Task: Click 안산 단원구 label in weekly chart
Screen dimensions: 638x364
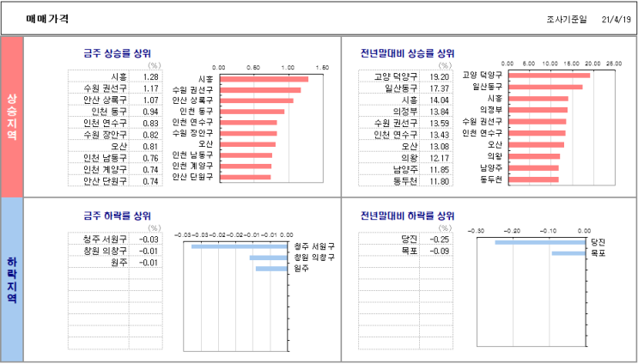Action: 193,177
